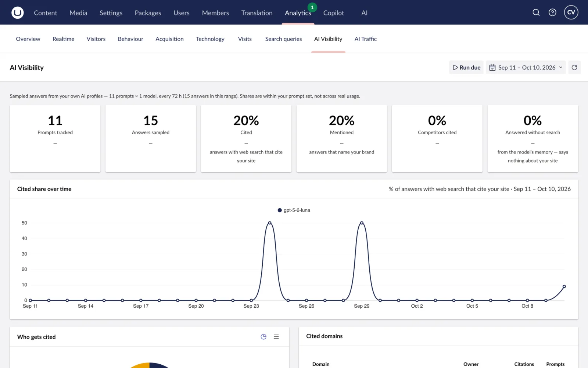Screen dimensions: 588x368
Task: Switch Who gets cited to pie chart view
Action: pos(263,337)
